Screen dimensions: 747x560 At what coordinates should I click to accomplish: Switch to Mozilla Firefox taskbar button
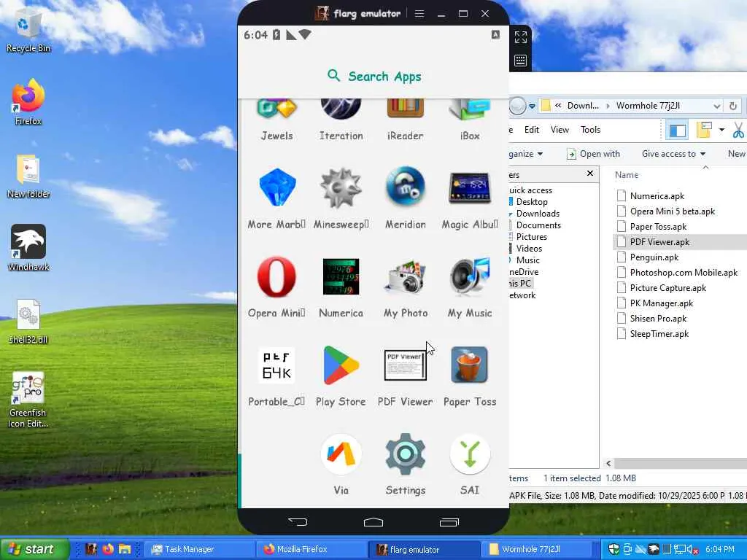(x=311, y=549)
